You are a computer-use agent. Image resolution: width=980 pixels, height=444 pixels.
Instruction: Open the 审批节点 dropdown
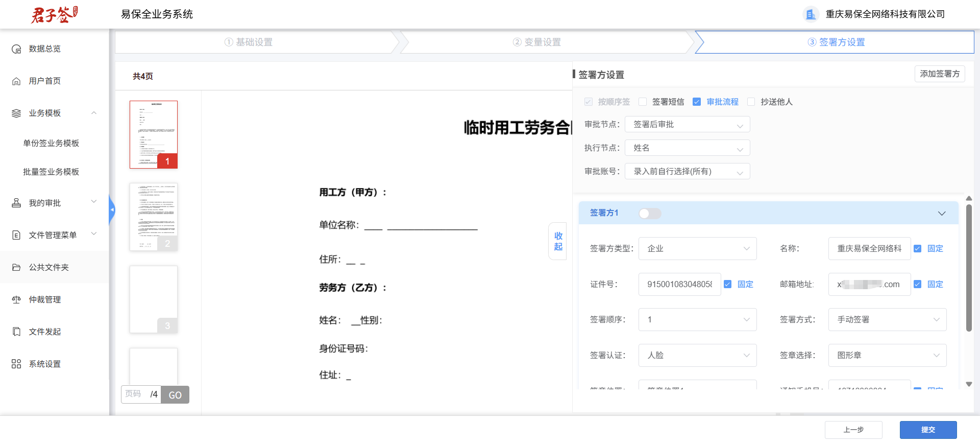coord(688,124)
